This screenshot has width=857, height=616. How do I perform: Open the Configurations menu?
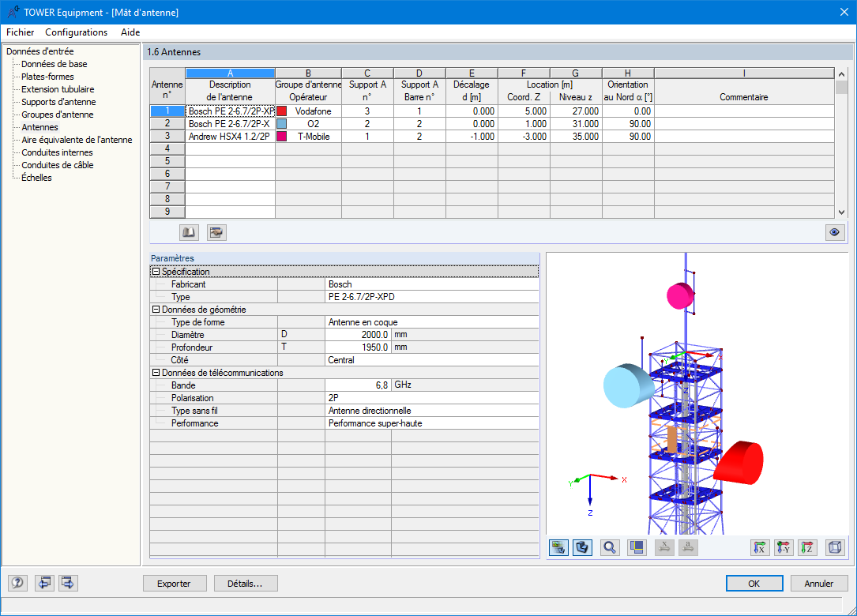76,32
